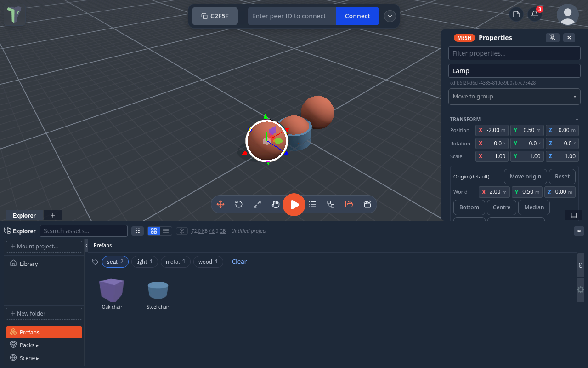Copy peer ID C2F5F

pos(215,16)
